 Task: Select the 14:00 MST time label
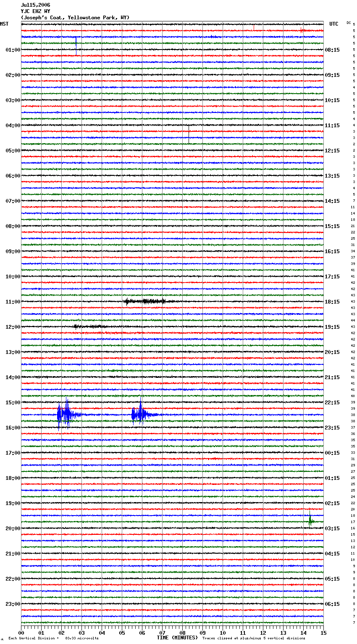coord(13,377)
